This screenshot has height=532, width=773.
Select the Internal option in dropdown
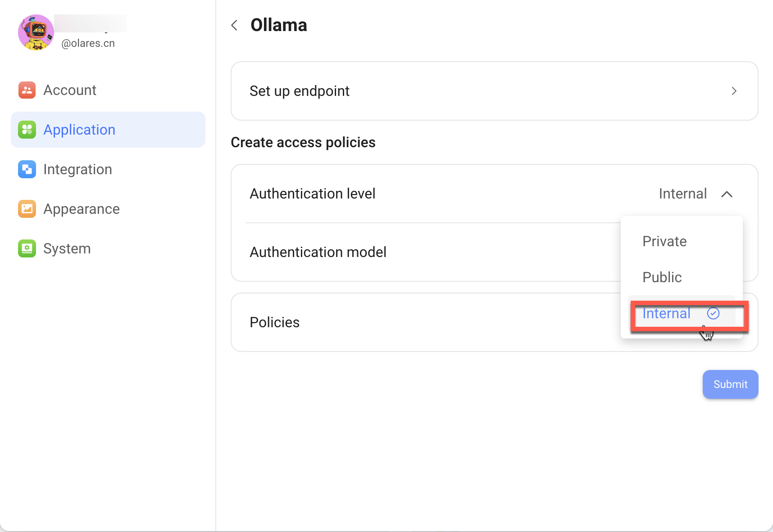[x=666, y=313]
